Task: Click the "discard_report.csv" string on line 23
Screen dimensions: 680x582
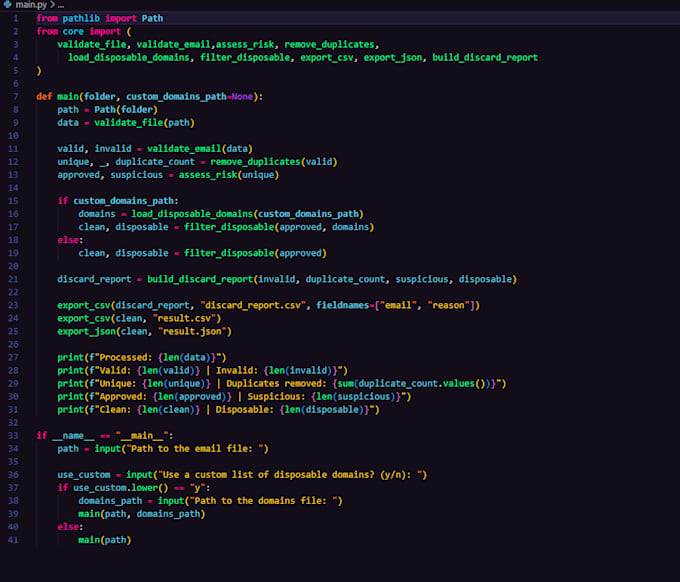Action: tap(253, 305)
